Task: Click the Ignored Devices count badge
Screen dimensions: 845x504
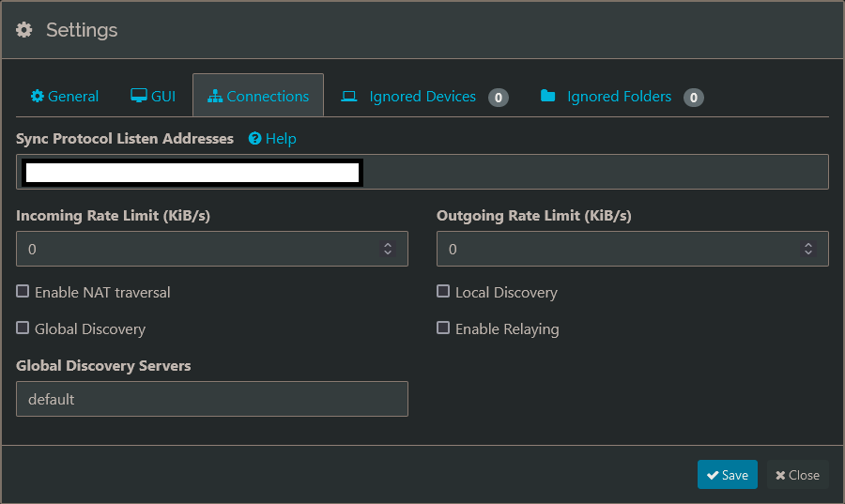Action: 499,98
